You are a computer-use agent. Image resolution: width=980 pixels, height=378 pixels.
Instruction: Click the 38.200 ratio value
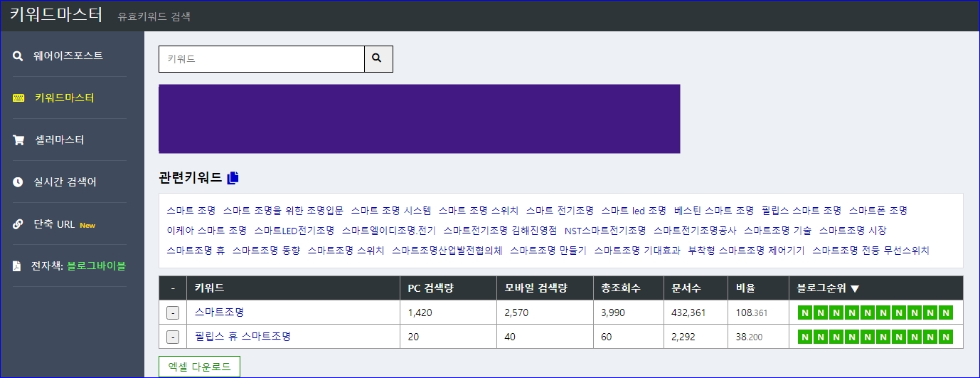coord(750,337)
